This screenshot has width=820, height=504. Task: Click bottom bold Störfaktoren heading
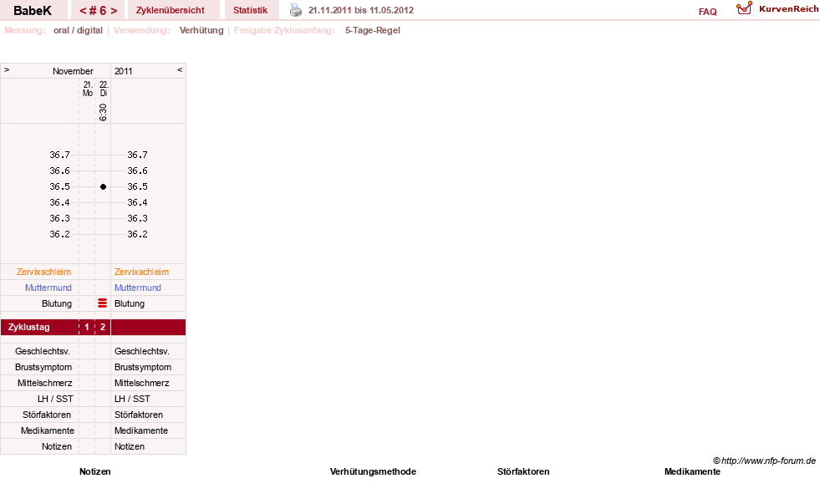523,471
